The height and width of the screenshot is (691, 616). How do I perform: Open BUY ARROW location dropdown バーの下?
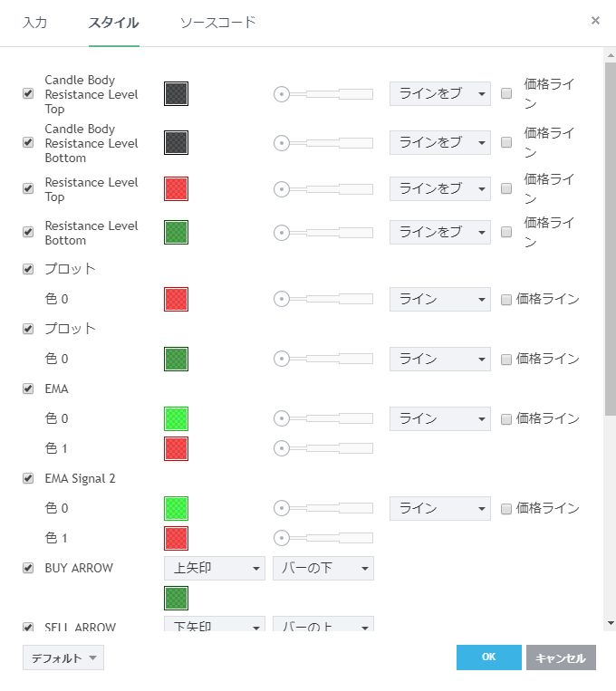pos(322,568)
